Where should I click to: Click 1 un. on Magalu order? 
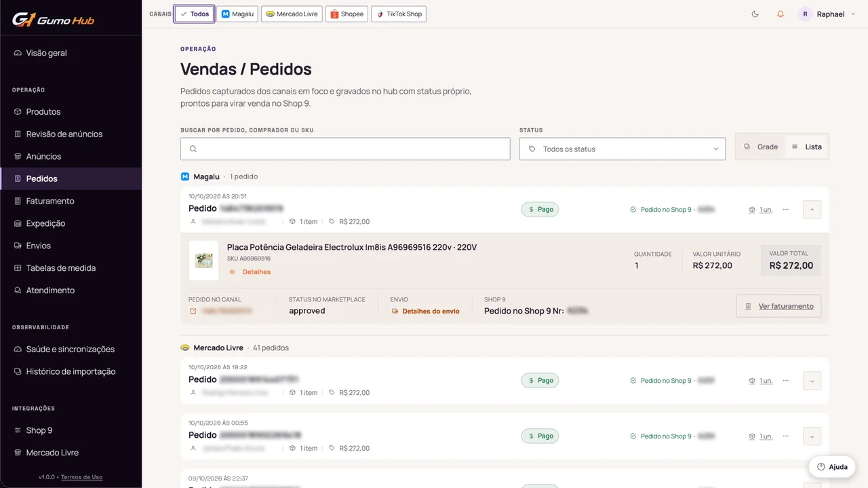761,210
